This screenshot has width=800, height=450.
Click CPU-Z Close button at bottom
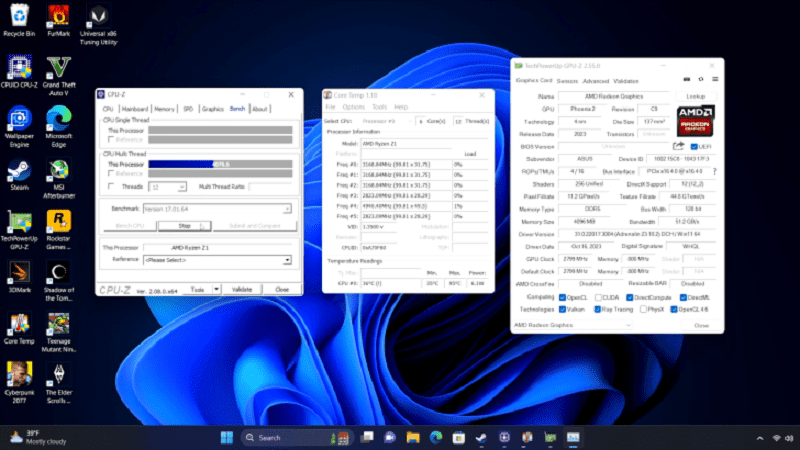(x=282, y=289)
